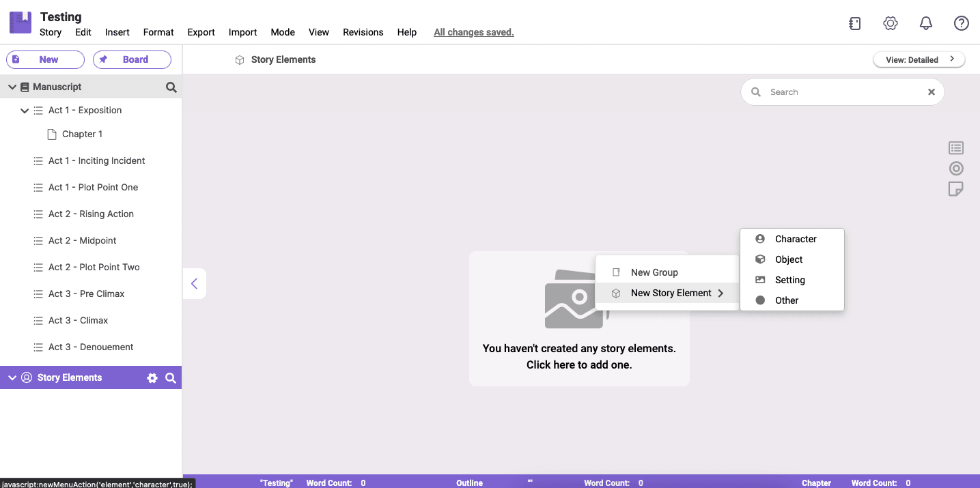Open the Revisions menu
The width and height of the screenshot is (980, 488).
[x=363, y=32]
